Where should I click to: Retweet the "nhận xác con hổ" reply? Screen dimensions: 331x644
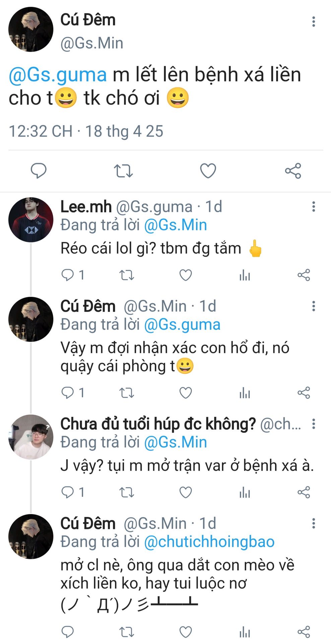127,392
